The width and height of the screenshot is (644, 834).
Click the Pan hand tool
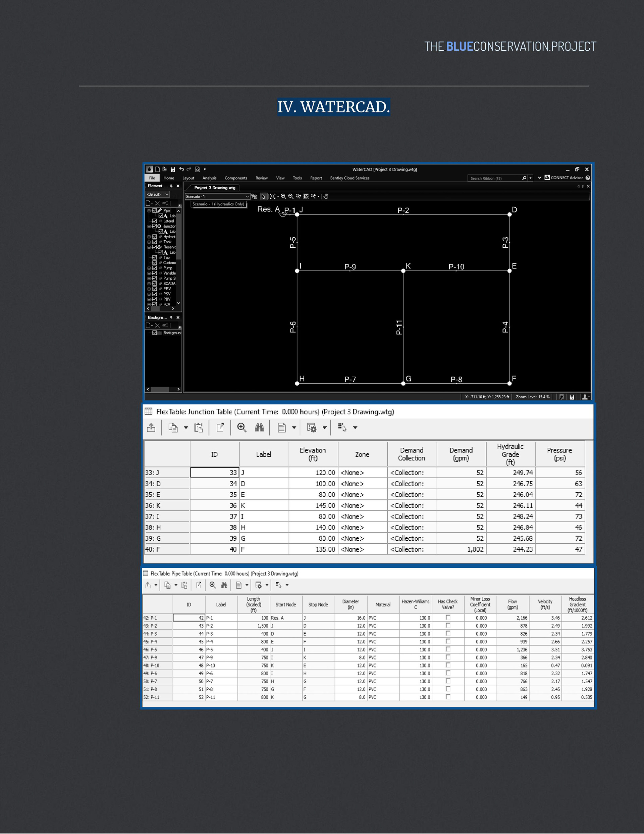tap(326, 196)
